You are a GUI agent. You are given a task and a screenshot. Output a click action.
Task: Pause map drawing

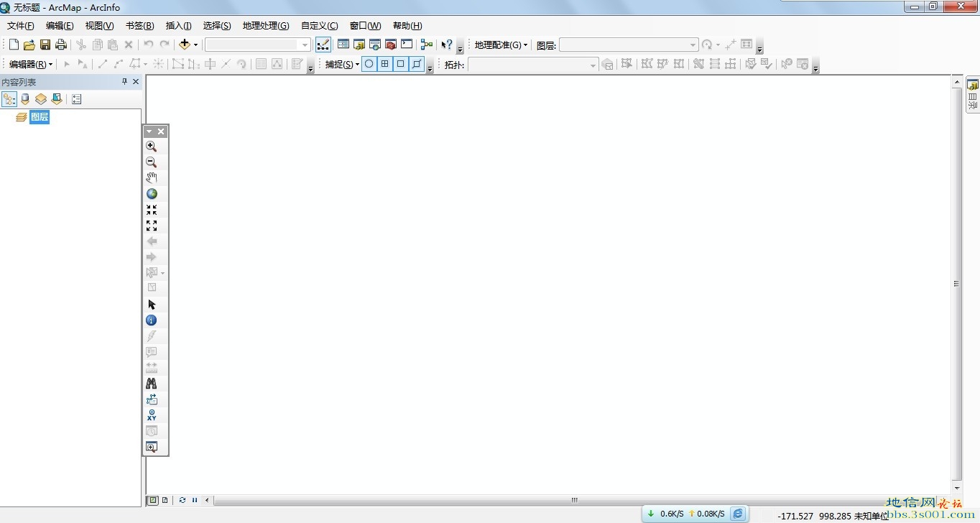pyautogui.click(x=195, y=500)
